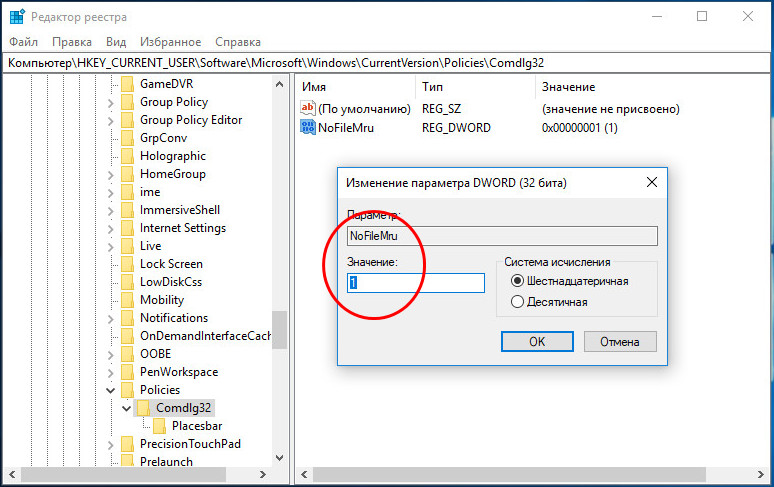Viewport: 774px width, 487px height.
Task: Click the string value icon for (По умолчанию)
Action: pos(308,108)
